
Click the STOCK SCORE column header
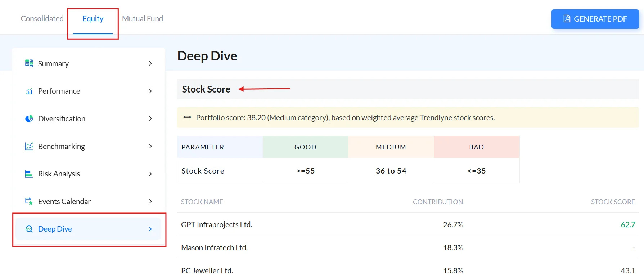coord(613,202)
